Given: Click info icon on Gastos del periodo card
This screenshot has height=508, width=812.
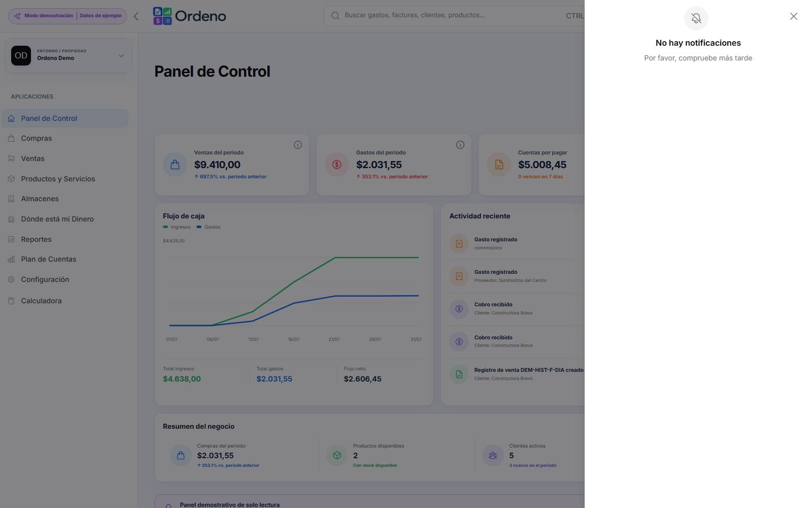Looking at the screenshot, I should click(x=460, y=145).
